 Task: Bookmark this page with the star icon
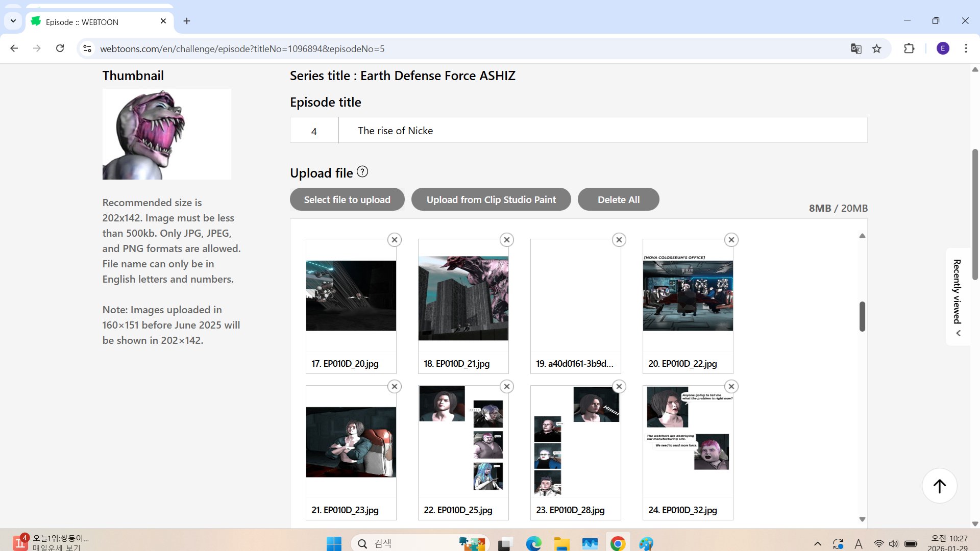[x=877, y=48]
